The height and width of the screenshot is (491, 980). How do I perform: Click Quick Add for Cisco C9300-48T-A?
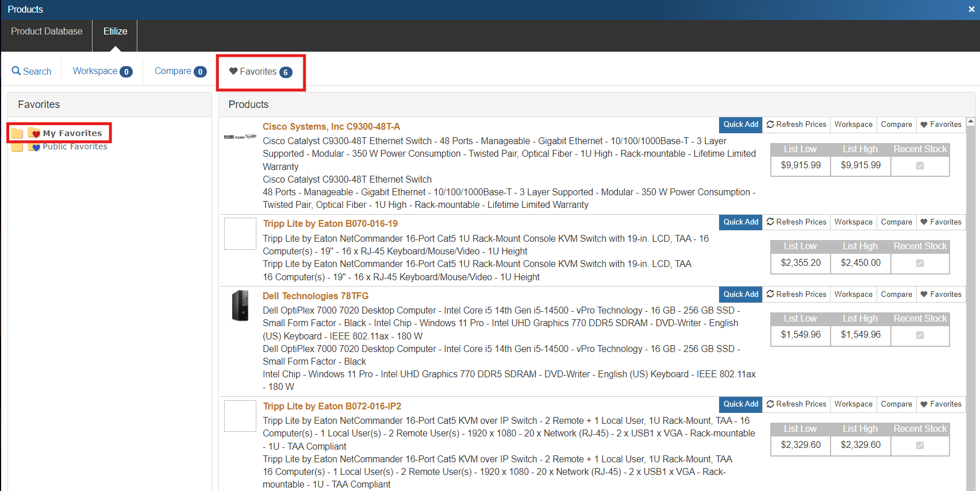740,124
